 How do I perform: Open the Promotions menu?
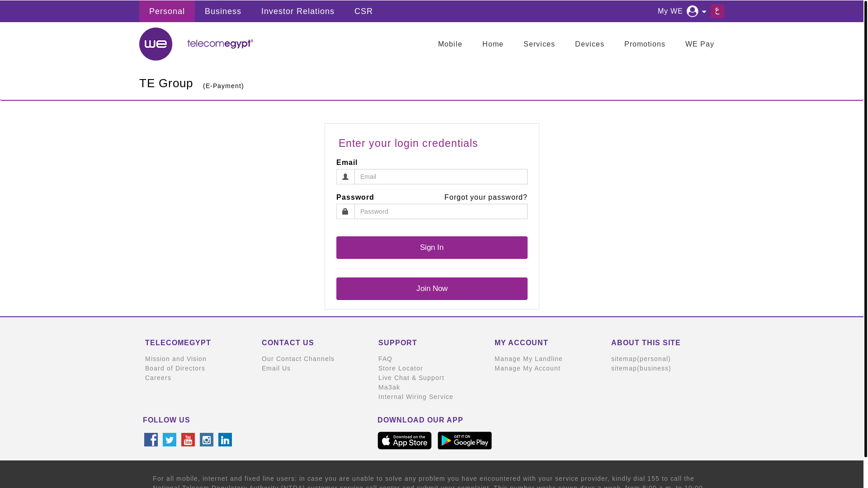click(x=645, y=44)
